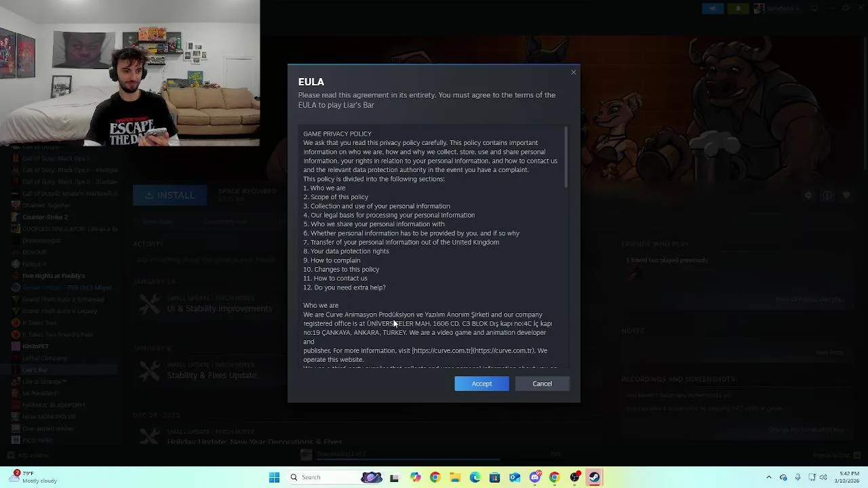Select It Takes Two in library
The height and width of the screenshot is (488, 868).
coord(39,323)
